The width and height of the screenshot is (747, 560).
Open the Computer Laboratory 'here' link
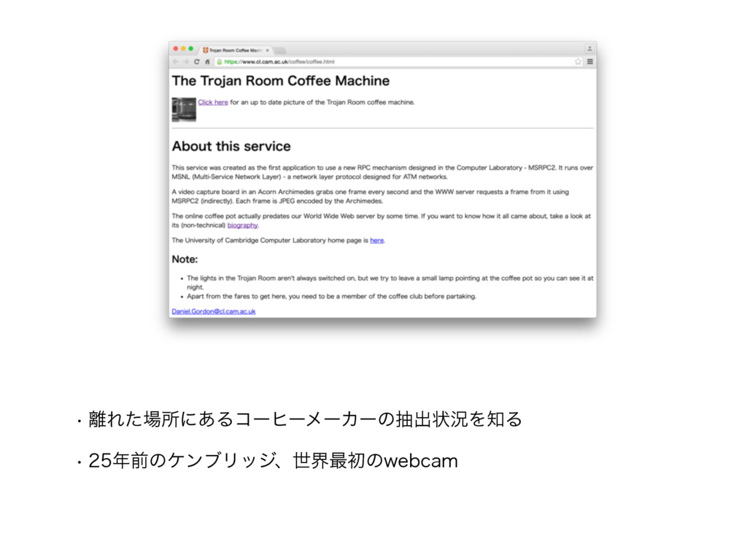tap(377, 241)
